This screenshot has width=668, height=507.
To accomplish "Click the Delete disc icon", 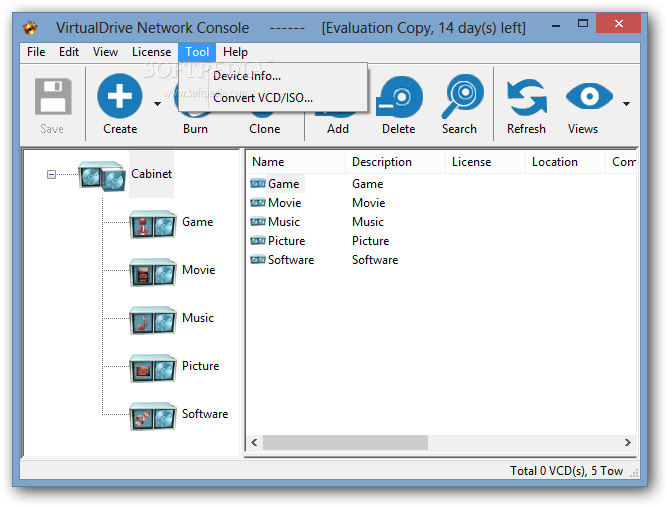I will coord(399,97).
